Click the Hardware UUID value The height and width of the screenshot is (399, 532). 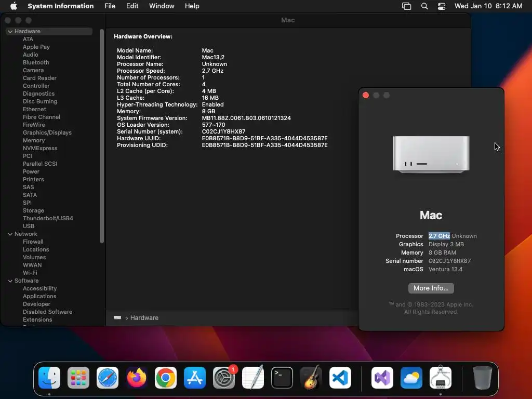264,138
